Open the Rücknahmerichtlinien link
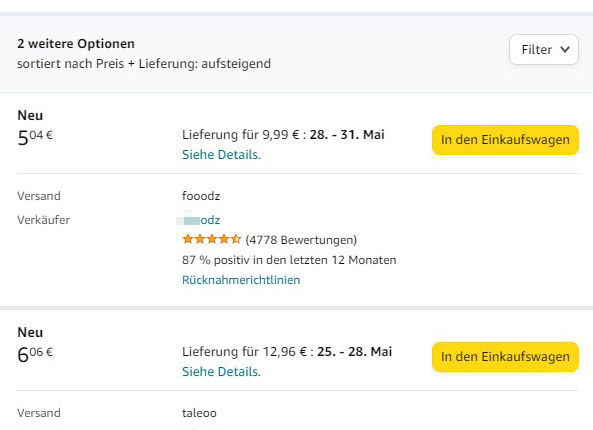 [x=241, y=280]
